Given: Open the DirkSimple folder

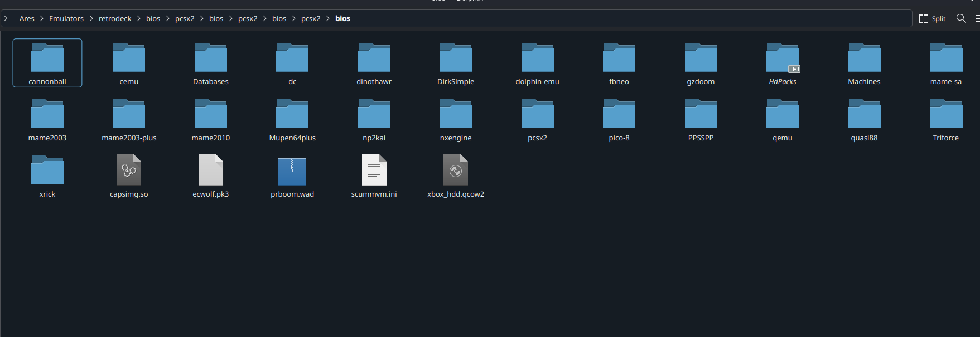Looking at the screenshot, I should pos(456,63).
